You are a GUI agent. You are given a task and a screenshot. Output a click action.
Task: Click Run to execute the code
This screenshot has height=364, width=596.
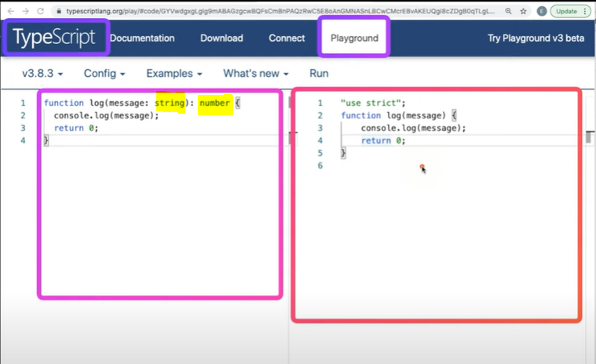click(319, 73)
